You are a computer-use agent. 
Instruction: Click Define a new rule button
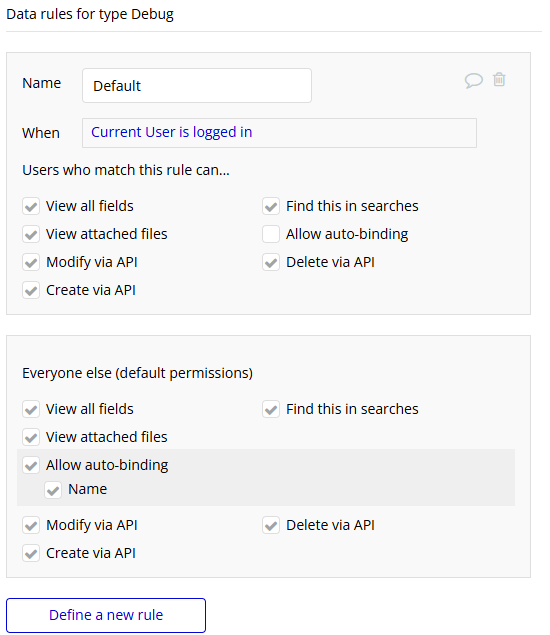(x=106, y=615)
